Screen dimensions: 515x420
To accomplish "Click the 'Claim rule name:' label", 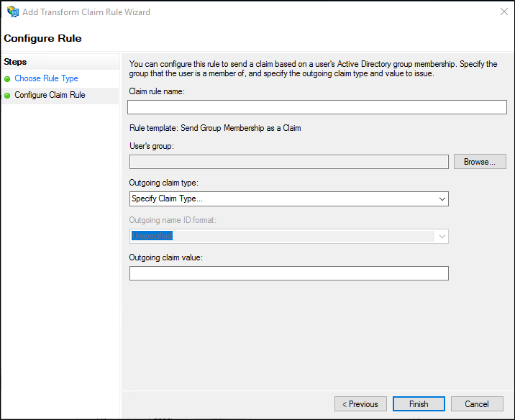I will (157, 91).
